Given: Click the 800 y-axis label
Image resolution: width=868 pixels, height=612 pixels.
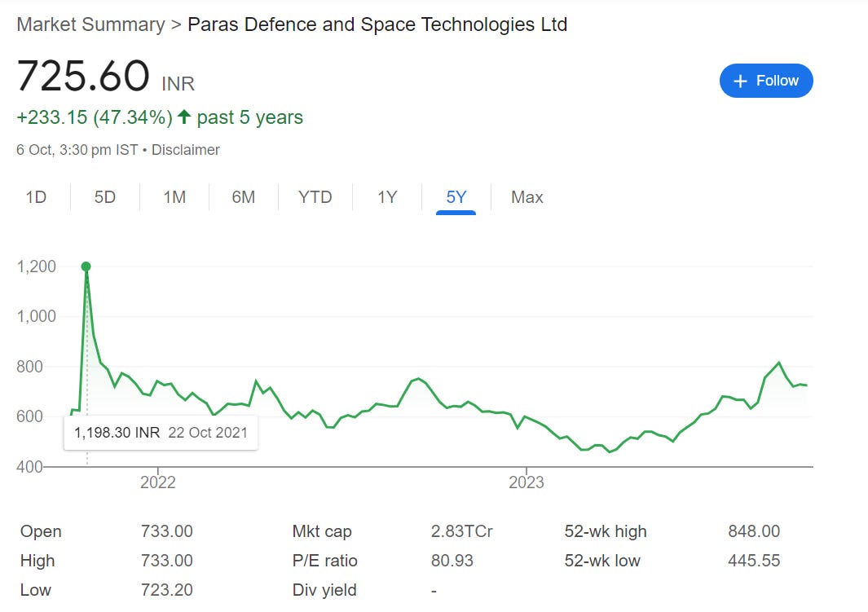Looking at the screenshot, I should tap(30, 367).
